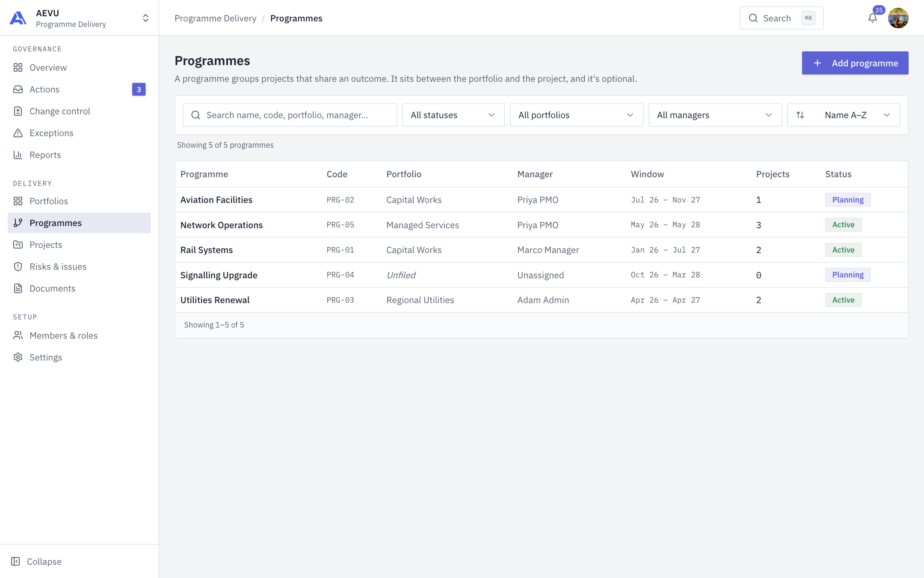Open the All managers dropdown
The width and height of the screenshot is (924, 578).
point(715,115)
